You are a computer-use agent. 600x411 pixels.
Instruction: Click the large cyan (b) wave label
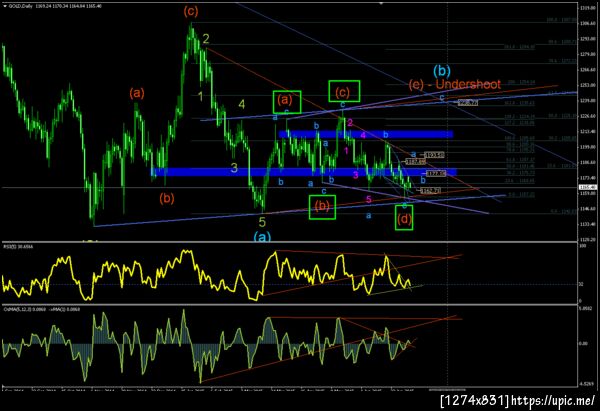442,71
